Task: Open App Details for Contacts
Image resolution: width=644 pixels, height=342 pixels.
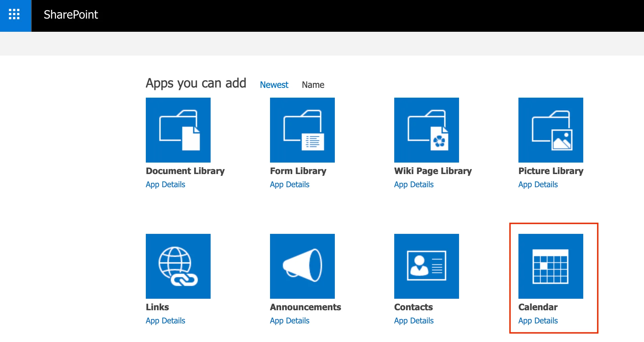Action: tap(414, 321)
